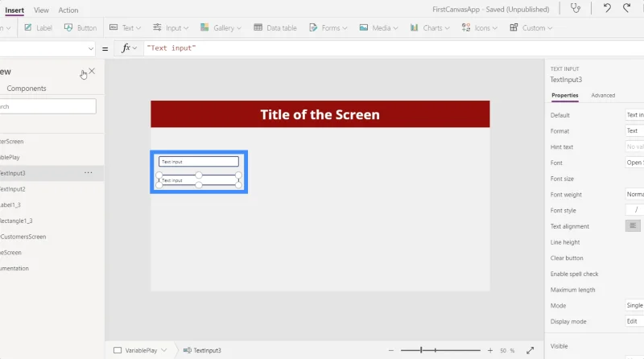Undo the last action

(x=607, y=8)
